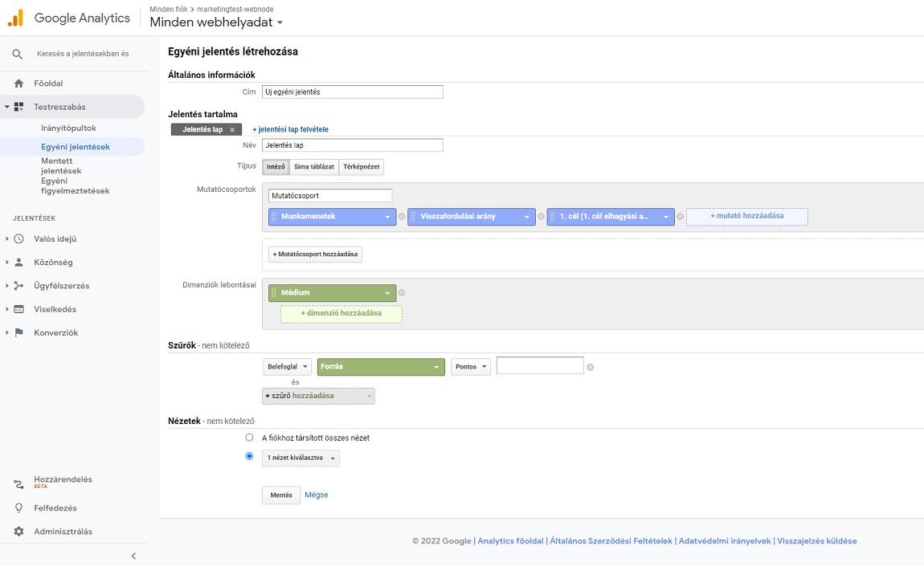Click the Konverziók flag icon
Image resolution: width=924 pixels, height=566 pixels.
(18, 332)
